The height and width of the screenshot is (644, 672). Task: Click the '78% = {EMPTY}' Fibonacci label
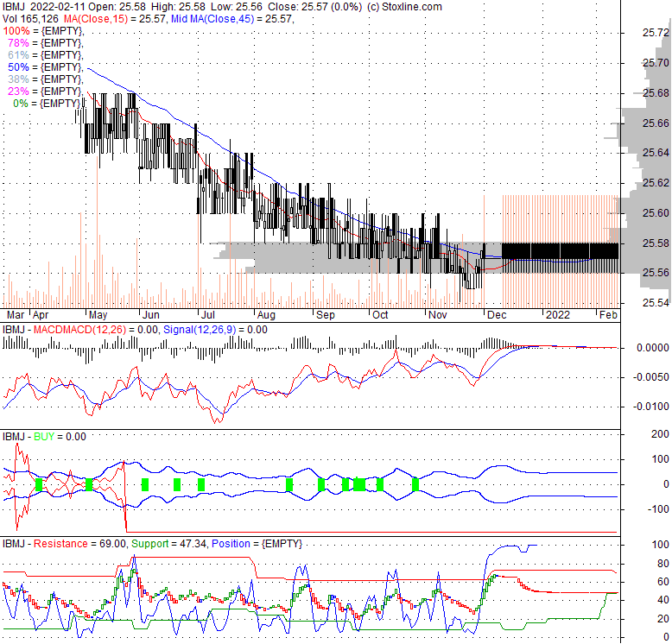pyautogui.click(x=46, y=43)
